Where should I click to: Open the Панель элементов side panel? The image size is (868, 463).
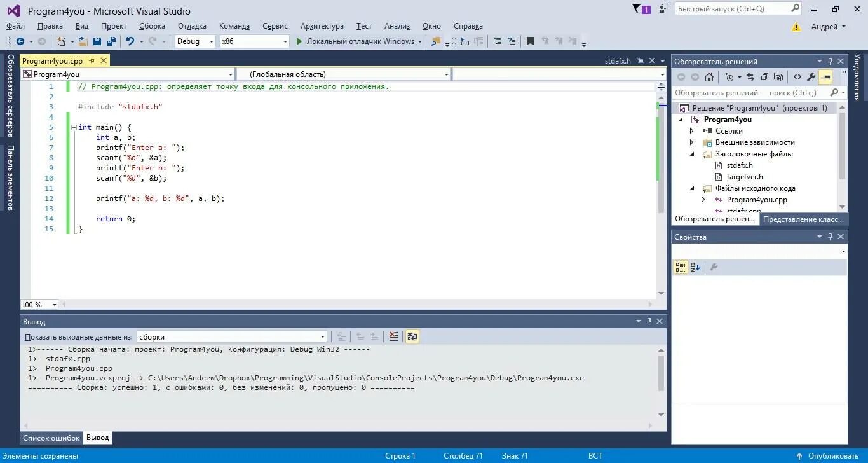(10, 178)
